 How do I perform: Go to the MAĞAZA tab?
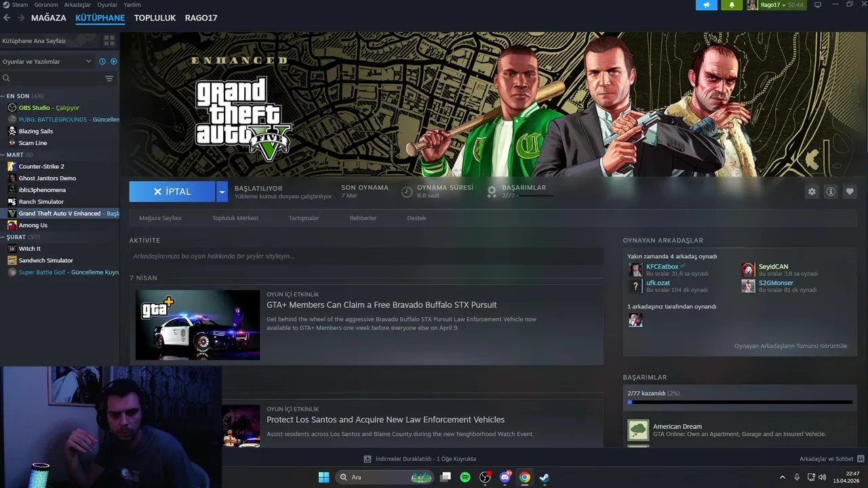[x=49, y=18]
